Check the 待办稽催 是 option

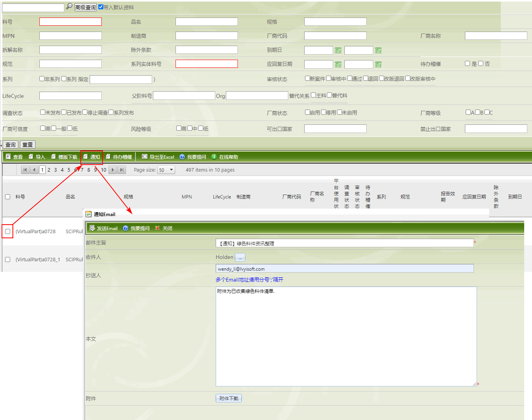(467, 64)
